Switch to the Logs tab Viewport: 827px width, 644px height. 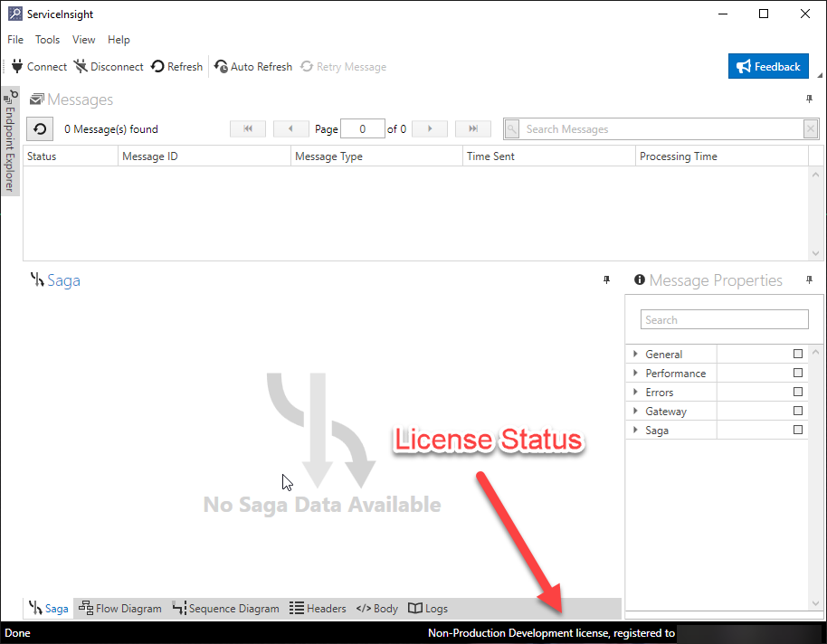point(428,608)
